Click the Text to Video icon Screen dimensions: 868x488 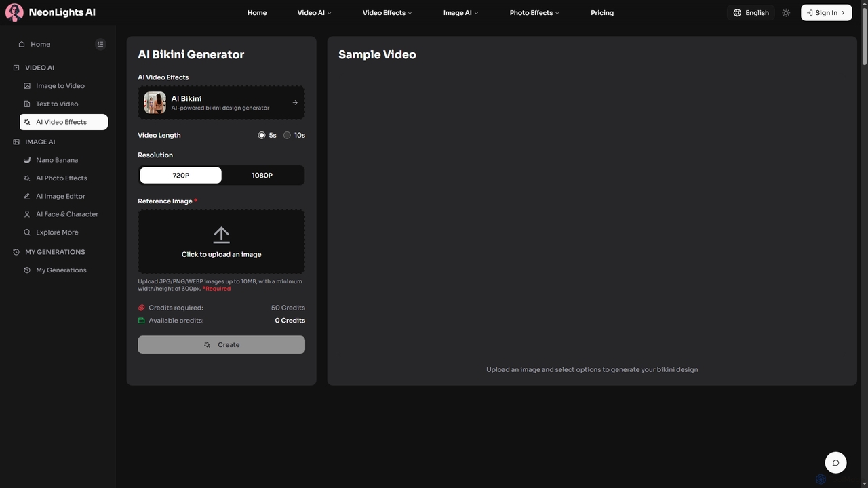[x=27, y=104]
